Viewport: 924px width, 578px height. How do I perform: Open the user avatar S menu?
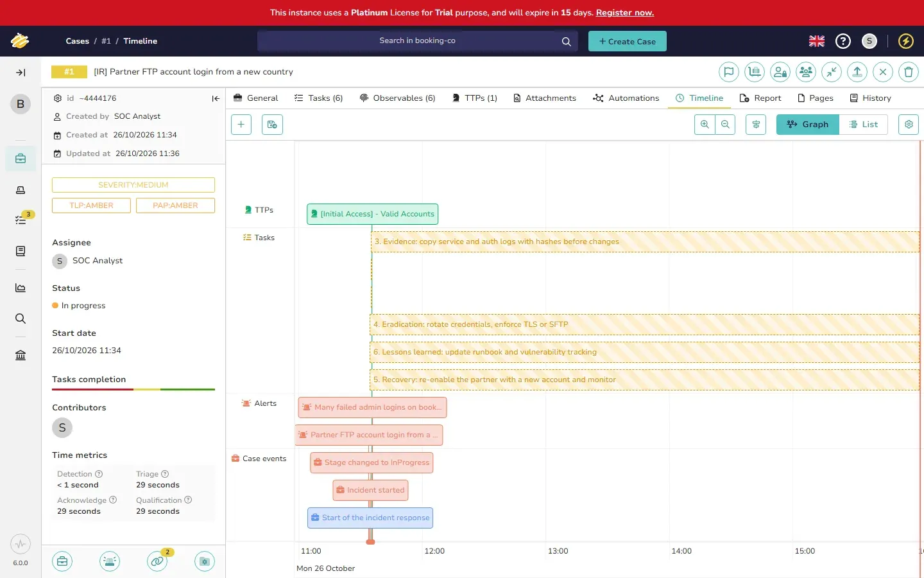869,41
